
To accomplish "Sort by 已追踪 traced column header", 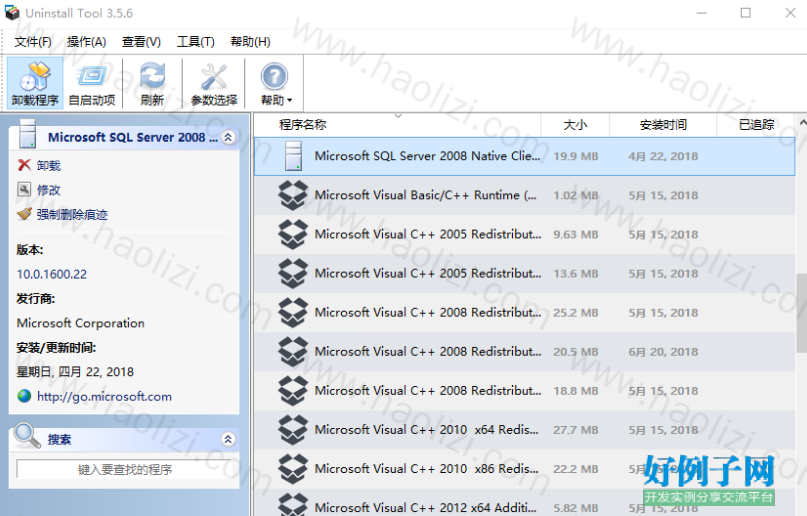I will click(x=756, y=124).
